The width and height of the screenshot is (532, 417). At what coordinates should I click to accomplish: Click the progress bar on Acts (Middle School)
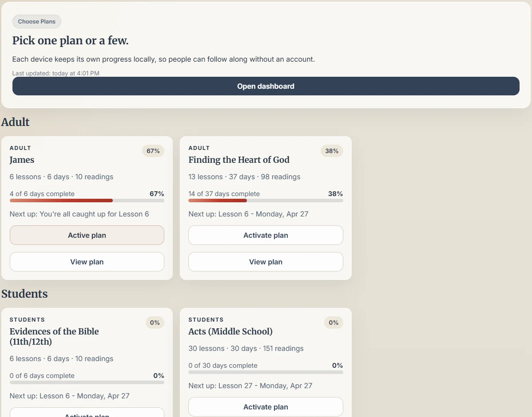[x=266, y=372]
